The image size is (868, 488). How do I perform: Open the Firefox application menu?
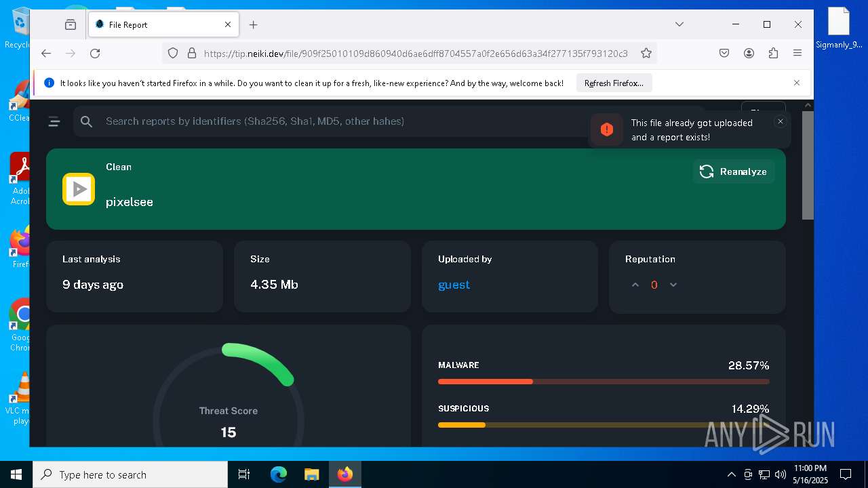pyautogui.click(x=797, y=53)
